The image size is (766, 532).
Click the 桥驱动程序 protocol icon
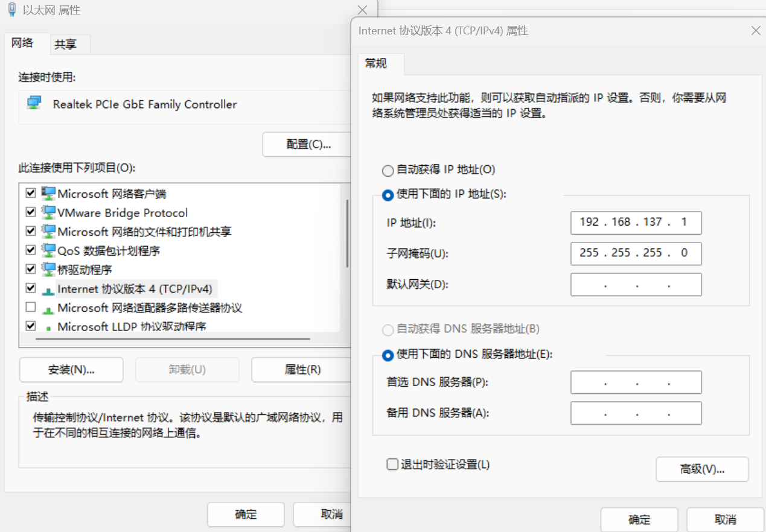(49, 269)
